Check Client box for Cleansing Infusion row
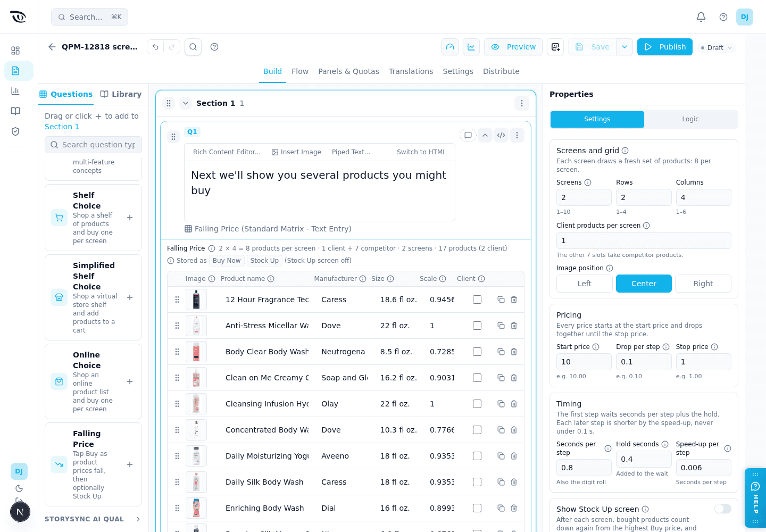Screen dimensions: 766x532 click(477, 404)
